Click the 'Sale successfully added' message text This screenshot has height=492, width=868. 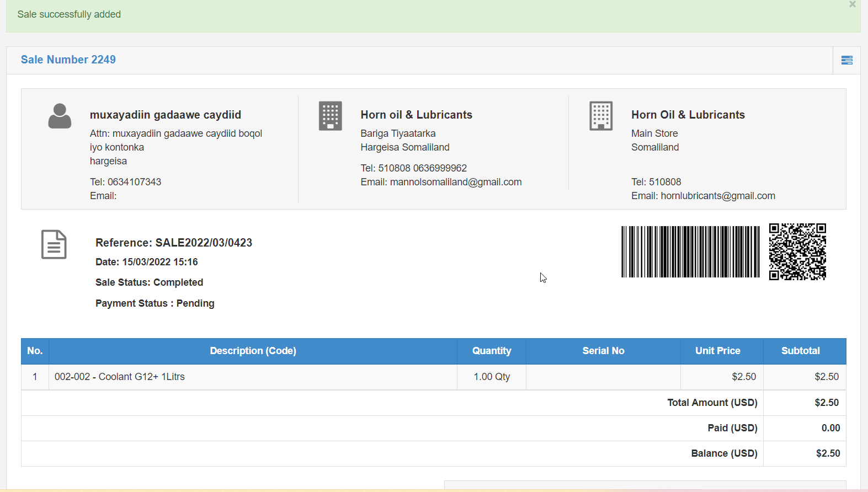[69, 14]
